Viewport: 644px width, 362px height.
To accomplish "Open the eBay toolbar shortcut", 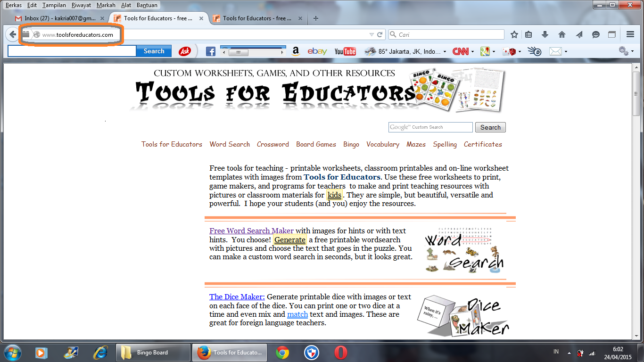I will [x=317, y=51].
